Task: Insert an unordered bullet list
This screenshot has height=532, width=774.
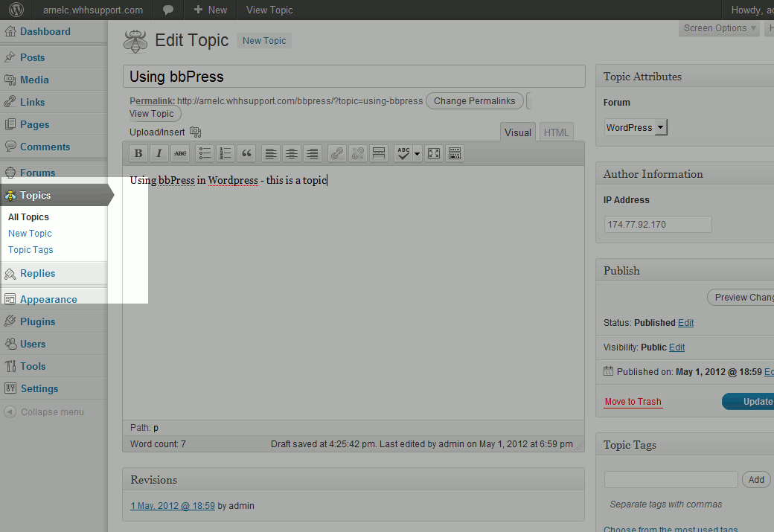Action: tap(205, 153)
